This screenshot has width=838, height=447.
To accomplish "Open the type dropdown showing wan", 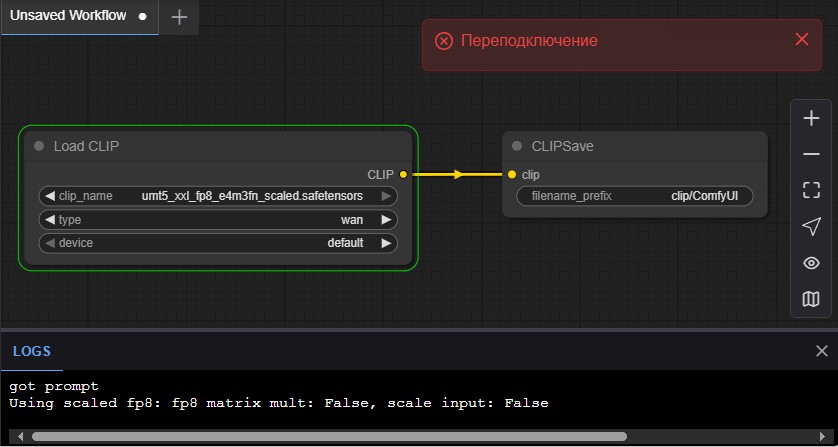I will coord(218,220).
